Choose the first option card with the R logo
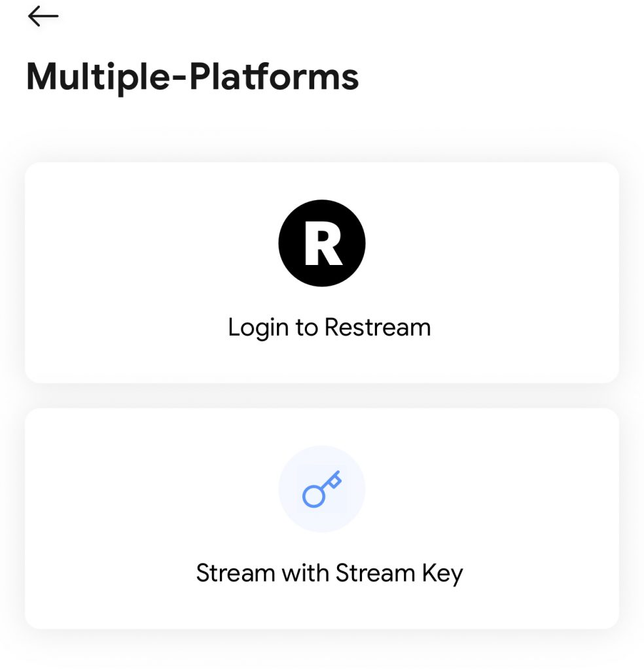The width and height of the screenshot is (644, 670). [322, 273]
